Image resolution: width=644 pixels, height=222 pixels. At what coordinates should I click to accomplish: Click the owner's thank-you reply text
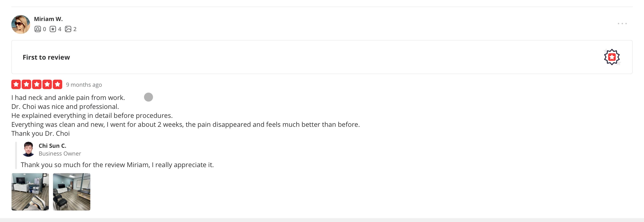pos(117,165)
